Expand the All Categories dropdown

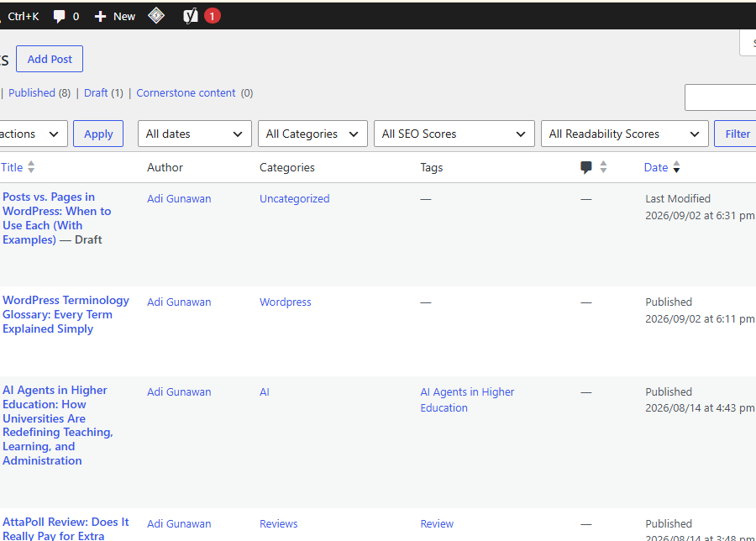312,134
